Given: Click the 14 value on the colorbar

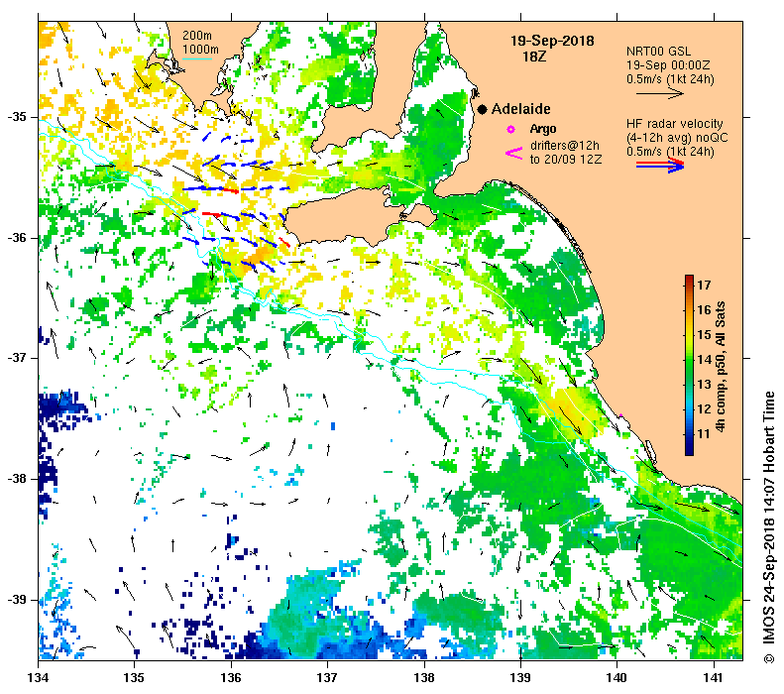Looking at the screenshot, I should (x=704, y=359).
